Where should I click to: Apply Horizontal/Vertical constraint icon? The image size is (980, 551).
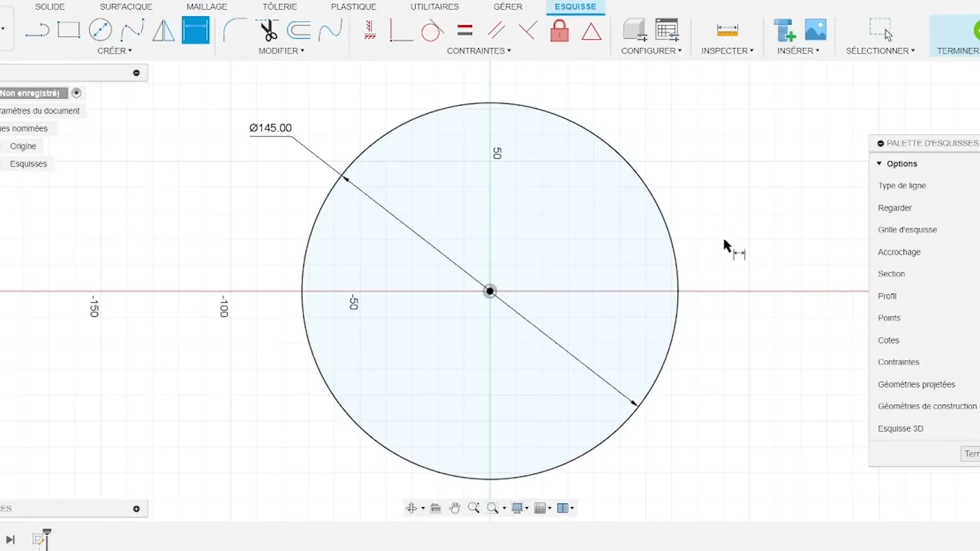370,30
